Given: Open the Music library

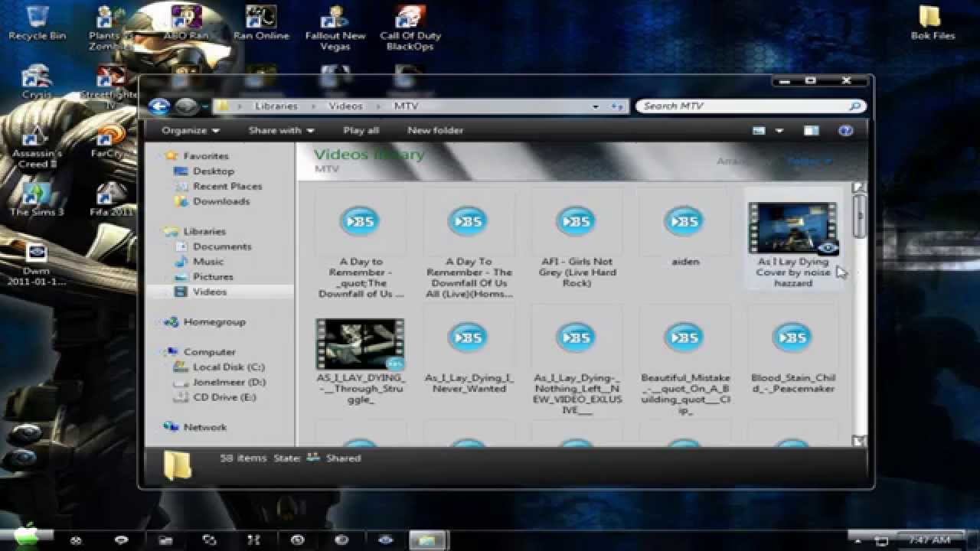Looking at the screenshot, I should [x=199, y=262].
